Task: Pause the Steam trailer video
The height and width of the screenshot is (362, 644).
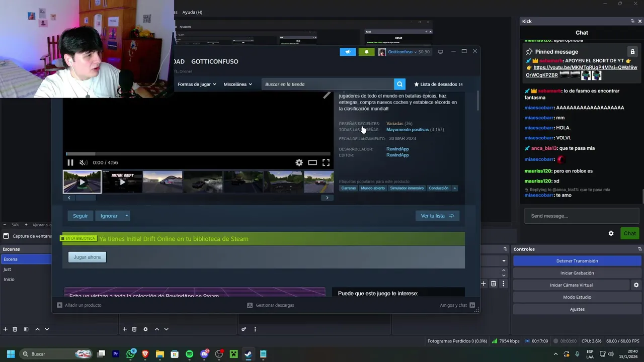Action: click(x=70, y=162)
